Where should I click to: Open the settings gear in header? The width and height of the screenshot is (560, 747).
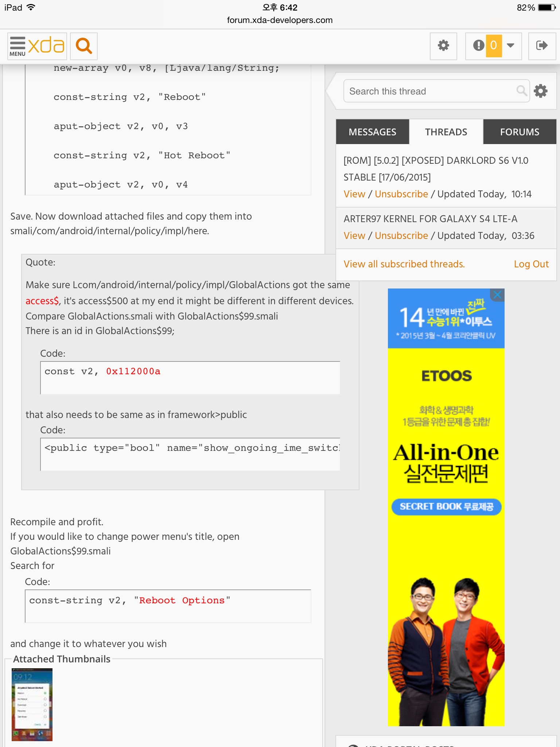click(x=443, y=46)
